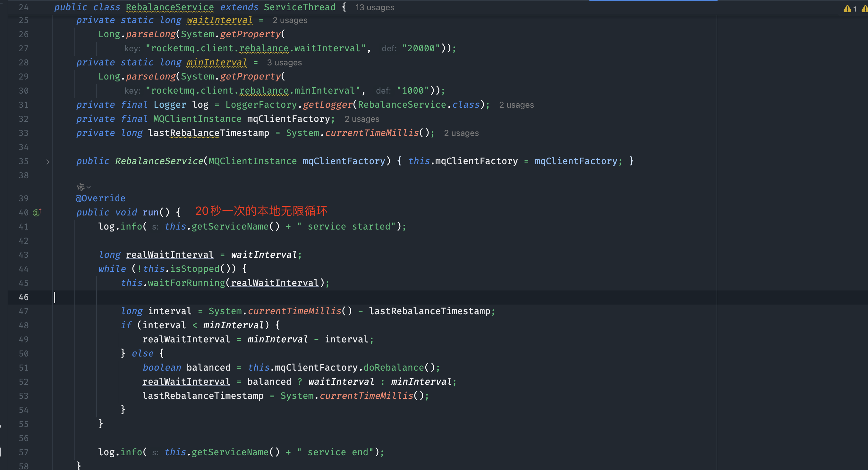Expand the folded RebalanceService constructor at line 35
This screenshot has height=470, width=868.
point(48,162)
